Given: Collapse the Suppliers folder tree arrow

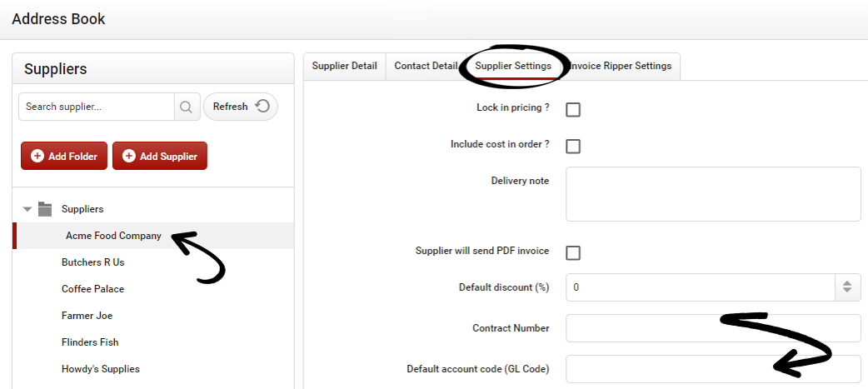Looking at the screenshot, I should [27, 209].
